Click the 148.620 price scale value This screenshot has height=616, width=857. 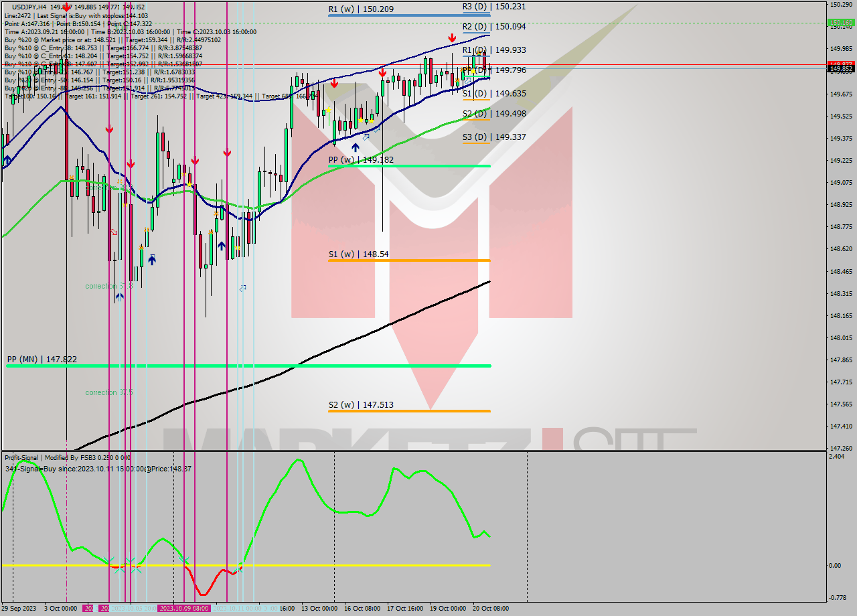[841, 248]
